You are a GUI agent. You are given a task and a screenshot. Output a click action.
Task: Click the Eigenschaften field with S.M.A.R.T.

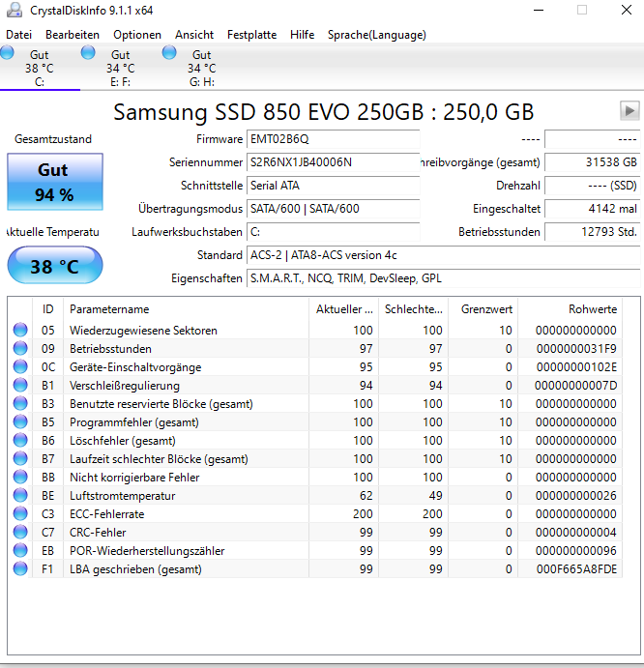443,278
